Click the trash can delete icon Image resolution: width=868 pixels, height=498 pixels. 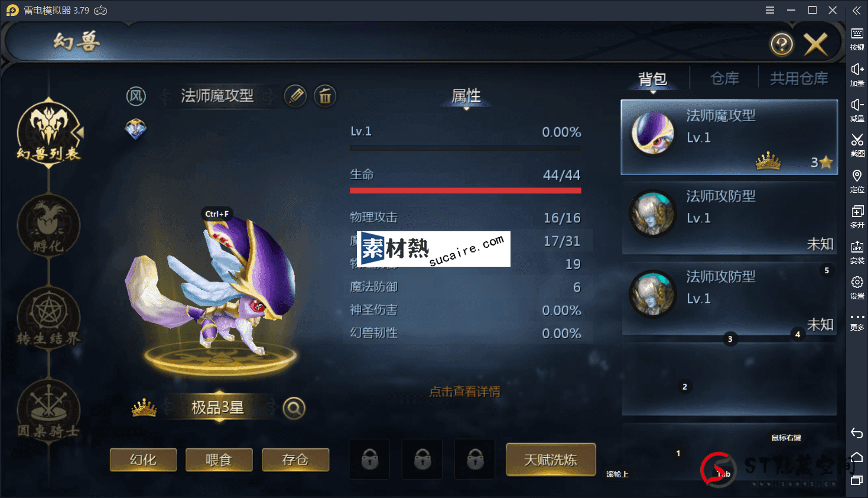pos(325,96)
